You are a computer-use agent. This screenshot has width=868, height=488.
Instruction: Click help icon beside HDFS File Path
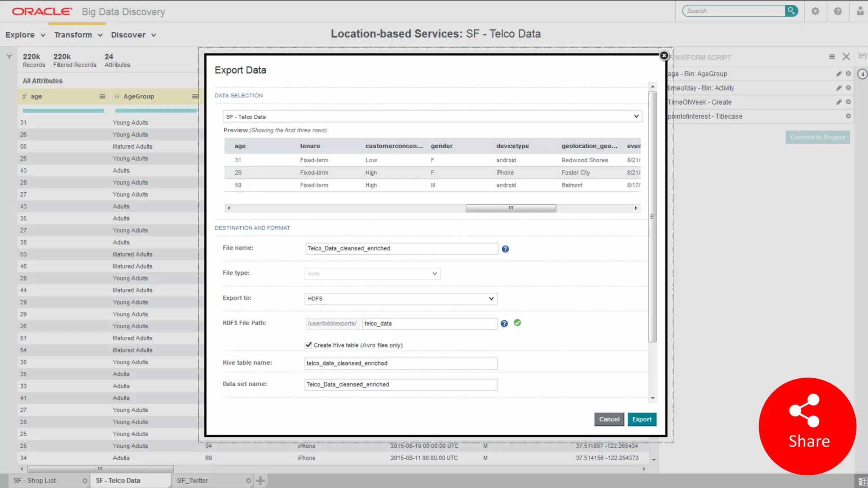(x=504, y=324)
